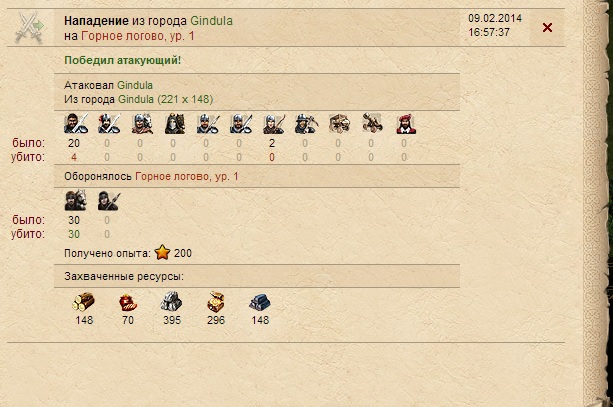Click the gold treasure chest resource icon

click(x=215, y=301)
